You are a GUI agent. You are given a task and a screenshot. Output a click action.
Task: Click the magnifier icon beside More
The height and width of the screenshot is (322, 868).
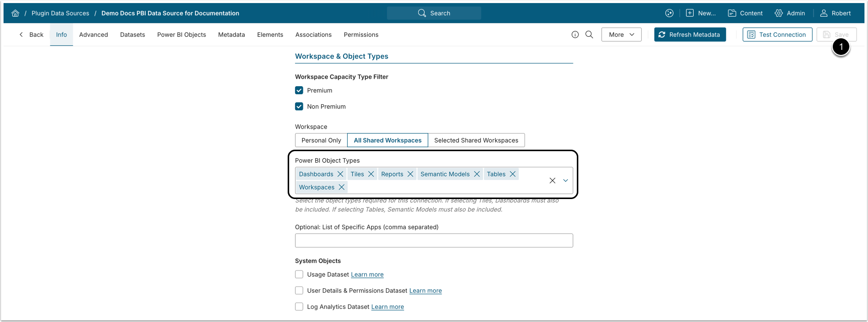tap(589, 35)
